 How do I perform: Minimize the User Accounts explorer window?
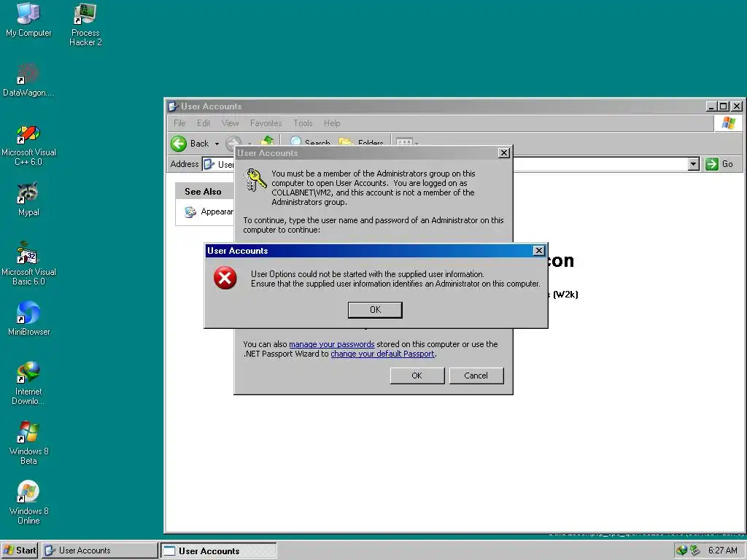point(712,106)
